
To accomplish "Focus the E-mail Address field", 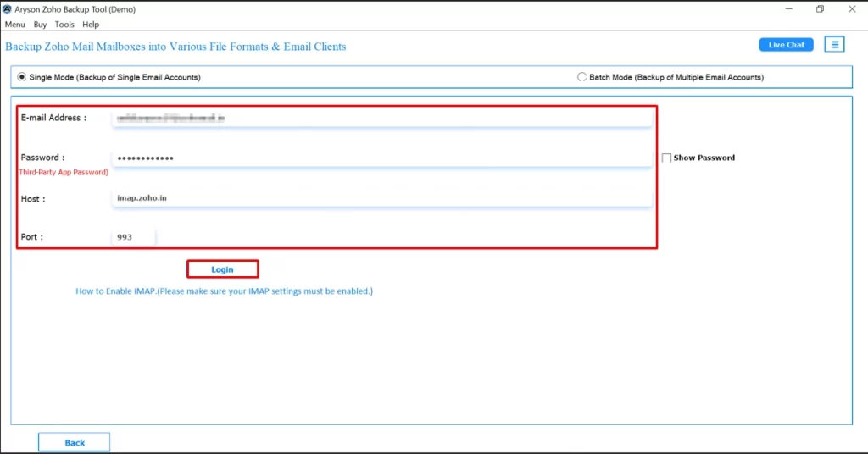I will click(382, 119).
